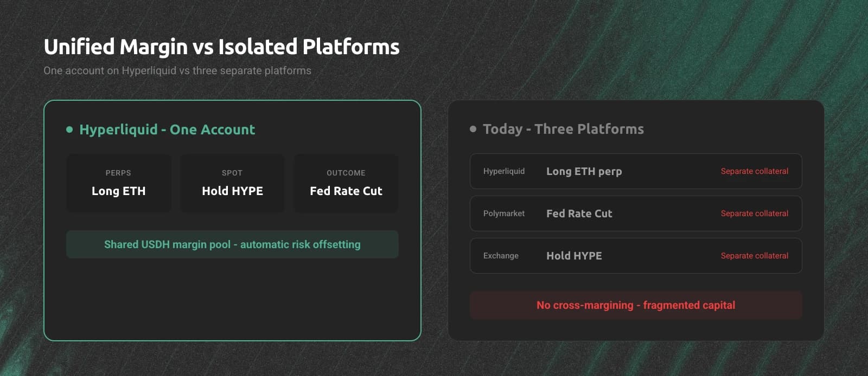Image resolution: width=868 pixels, height=376 pixels.
Task: Click Separate collateral on Hold HYPE row
Action: pyautogui.click(x=754, y=256)
